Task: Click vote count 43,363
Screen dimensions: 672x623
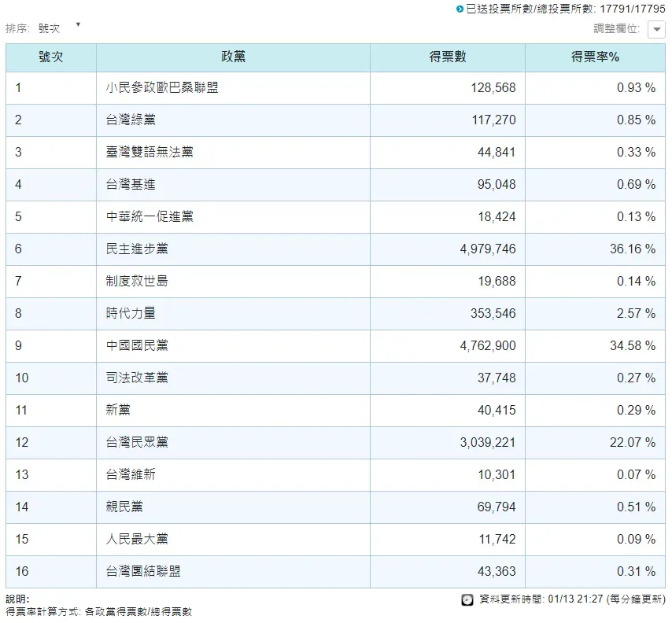Action: point(497,571)
